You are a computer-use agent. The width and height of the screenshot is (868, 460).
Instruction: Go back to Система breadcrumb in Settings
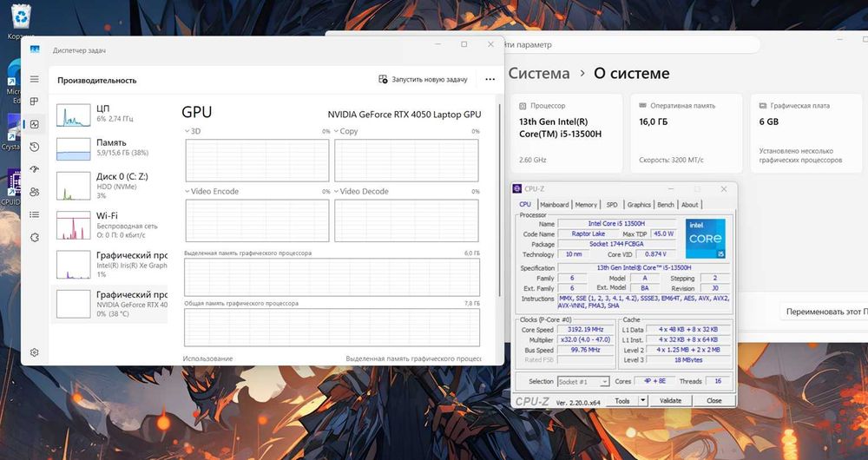click(x=539, y=73)
